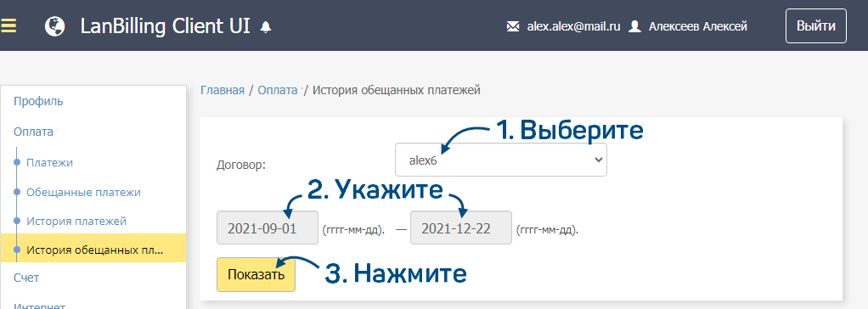The width and height of the screenshot is (868, 309).
Task: Click История обещанных платежей breadcrumb text
Action: pyautogui.click(x=397, y=90)
